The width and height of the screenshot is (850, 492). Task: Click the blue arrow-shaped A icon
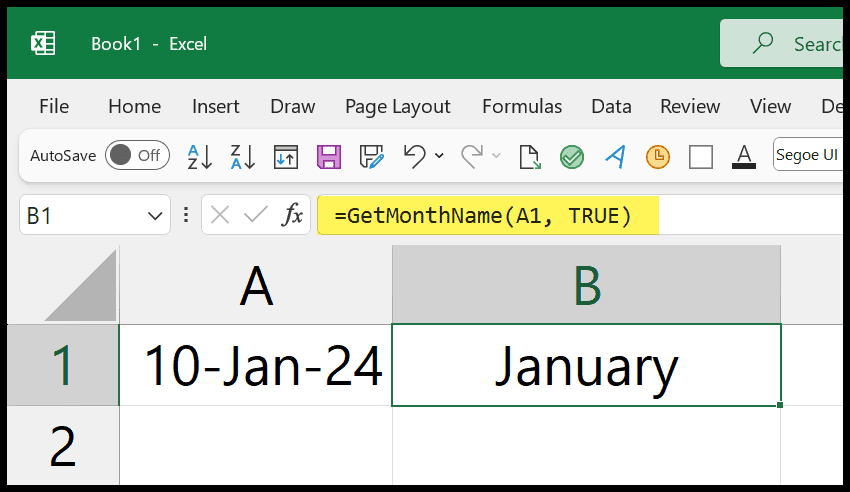[615, 157]
